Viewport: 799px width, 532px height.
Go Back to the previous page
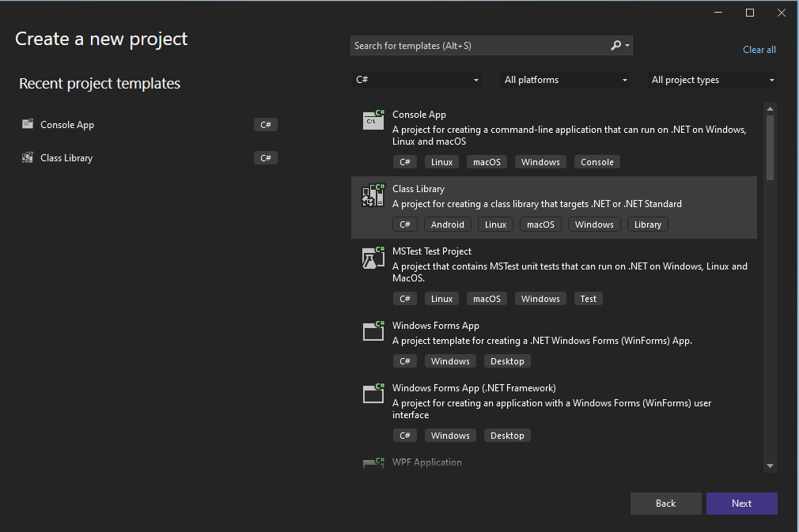point(665,504)
